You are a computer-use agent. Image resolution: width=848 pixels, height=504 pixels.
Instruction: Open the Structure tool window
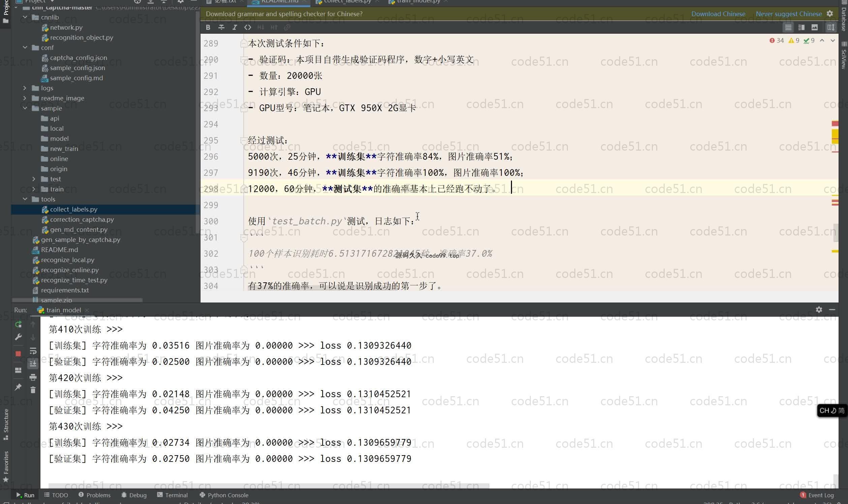6,424
